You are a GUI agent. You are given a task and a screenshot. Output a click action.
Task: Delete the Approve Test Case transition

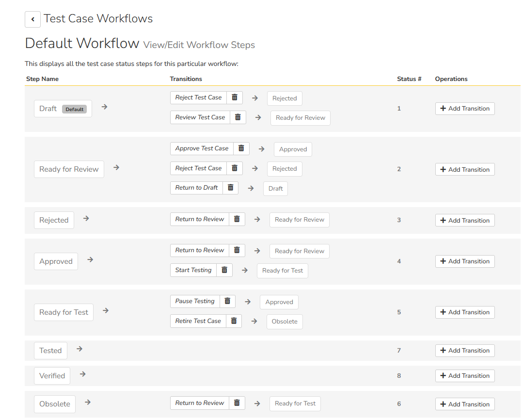click(x=241, y=148)
